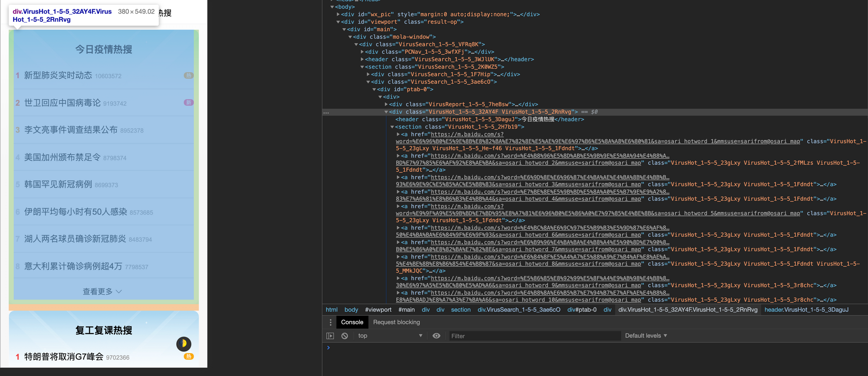This screenshot has height=376, width=868.
Task: Select #viewport in the elements breadcrumb
Action: 378,310
